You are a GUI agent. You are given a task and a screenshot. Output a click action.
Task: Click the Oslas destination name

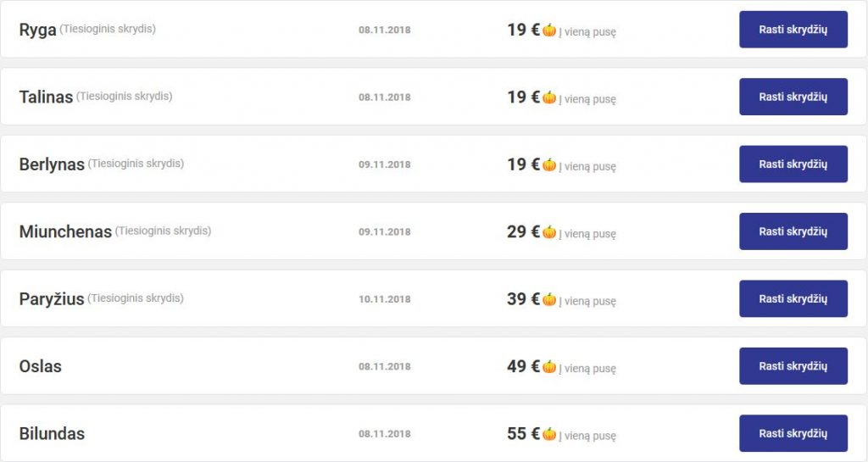point(41,366)
